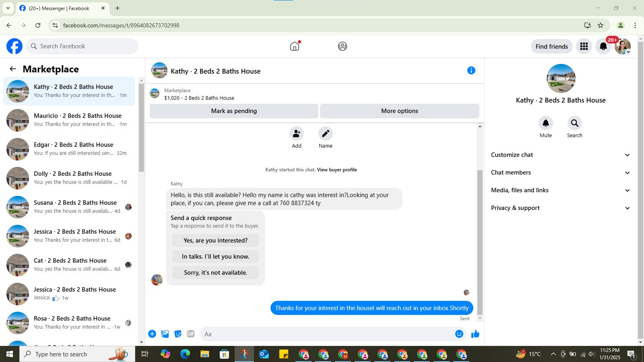Screen dimensions: 644x362
Task: Open Cat's 2 Beds 2 Baths House chat
Action: 69,265
